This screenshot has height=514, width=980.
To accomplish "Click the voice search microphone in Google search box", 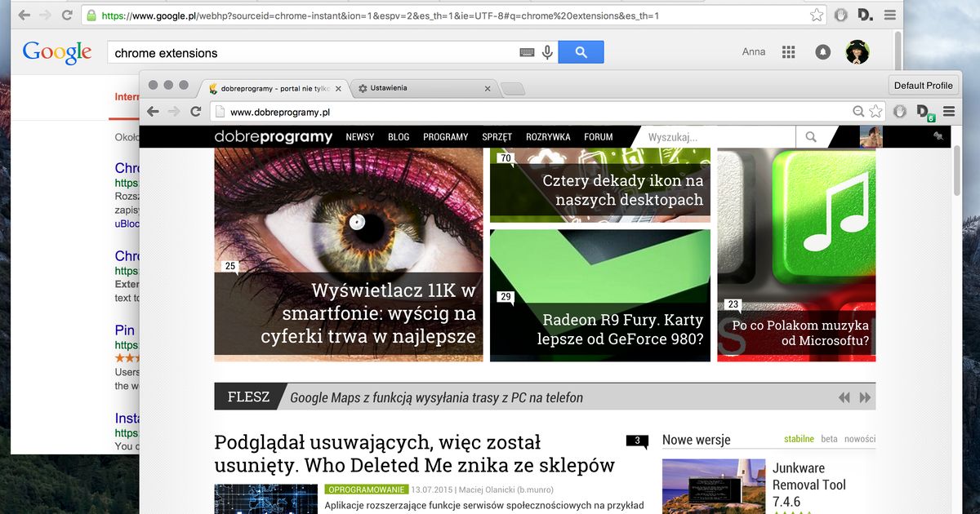I will click(547, 52).
